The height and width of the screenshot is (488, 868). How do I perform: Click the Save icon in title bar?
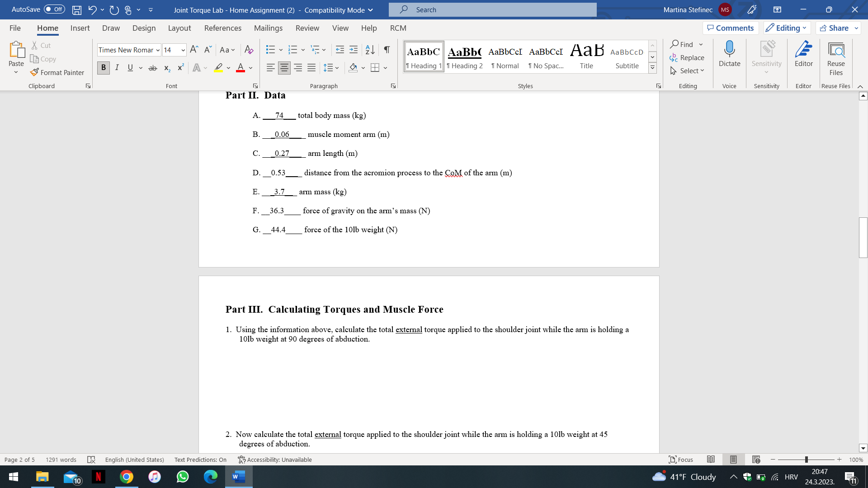[x=77, y=9]
